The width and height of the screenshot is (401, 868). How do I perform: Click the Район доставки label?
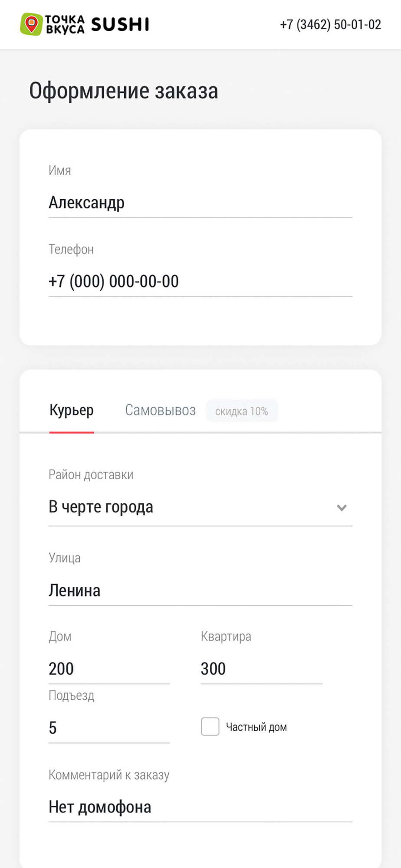click(x=91, y=475)
